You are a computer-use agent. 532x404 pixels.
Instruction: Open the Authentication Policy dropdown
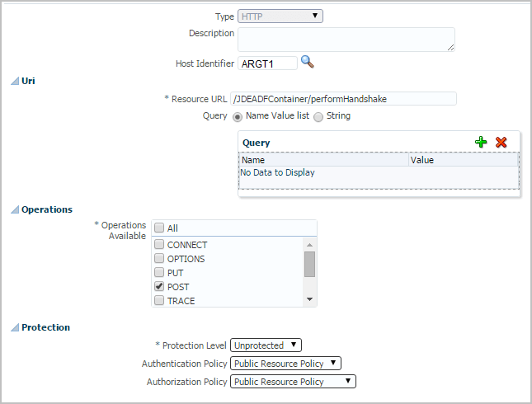point(286,363)
